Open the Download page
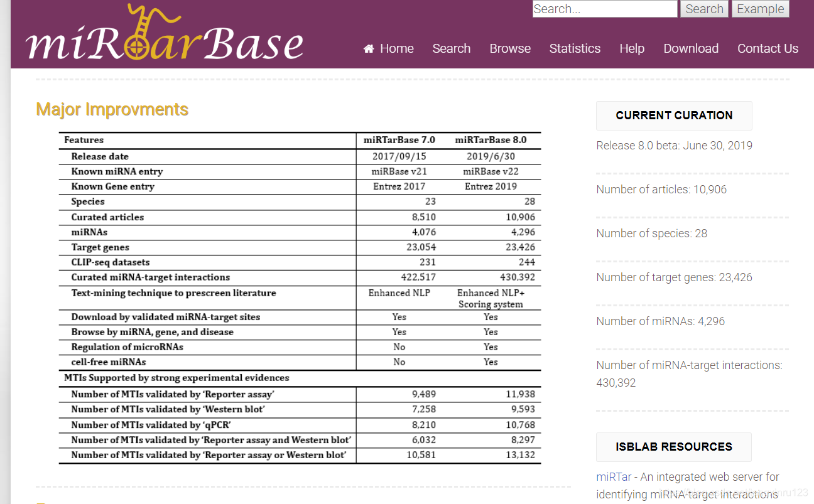The width and height of the screenshot is (814, 504). (x=691, y=48)
